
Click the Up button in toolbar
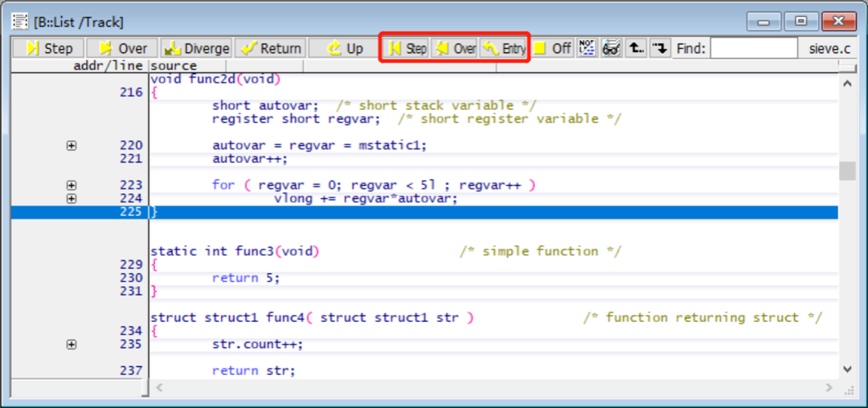[x=345, y=48]
